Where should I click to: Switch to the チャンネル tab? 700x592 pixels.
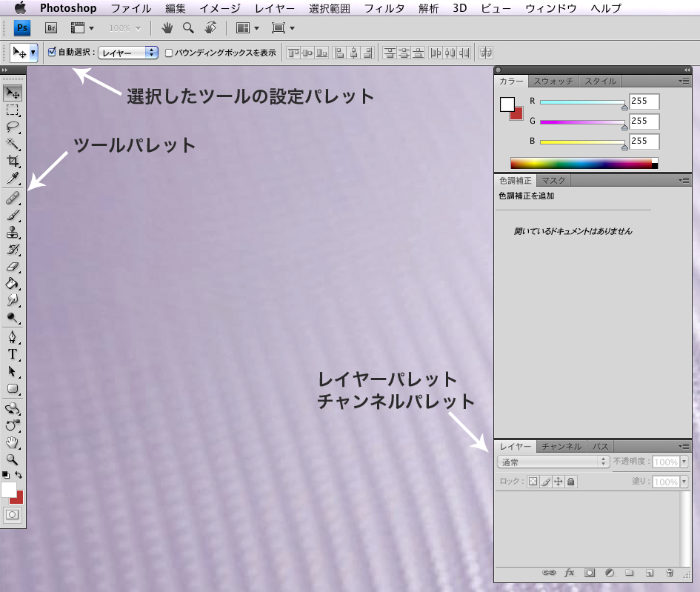tap(561, 447)
